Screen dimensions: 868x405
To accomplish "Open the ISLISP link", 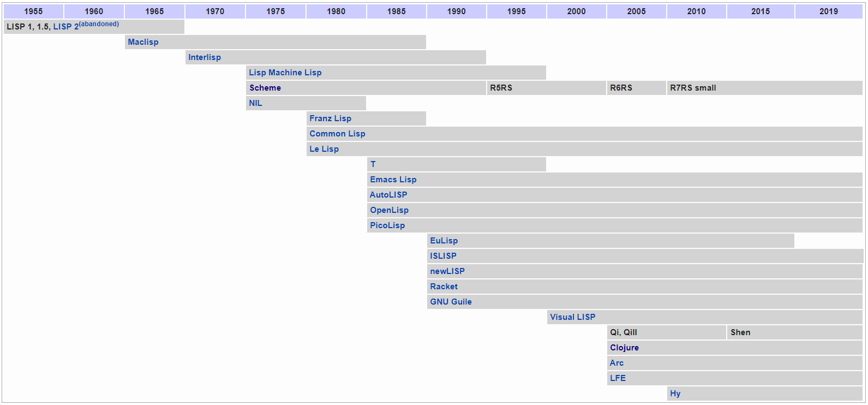I will pos(443,256).
